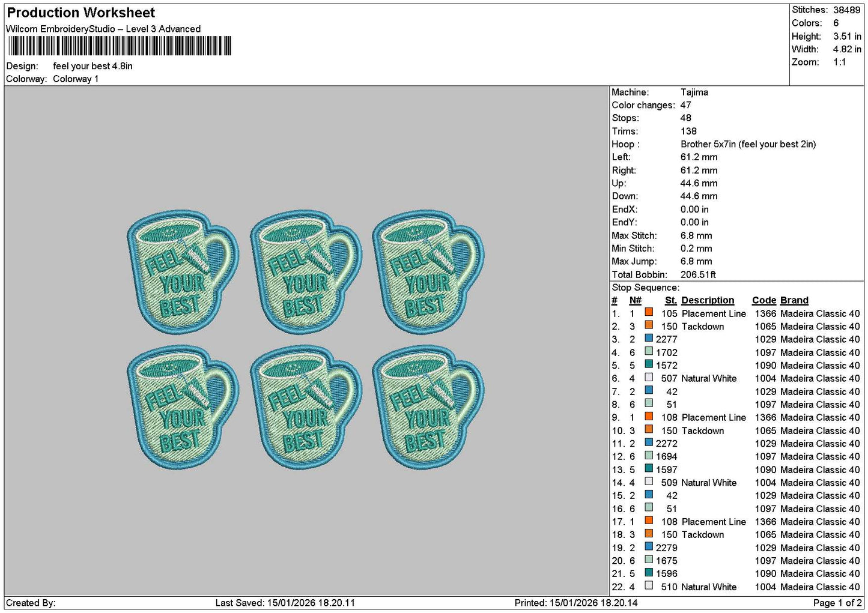Click the orange swatch in stop row 1

pyautogui.click(x=649, y=312)
